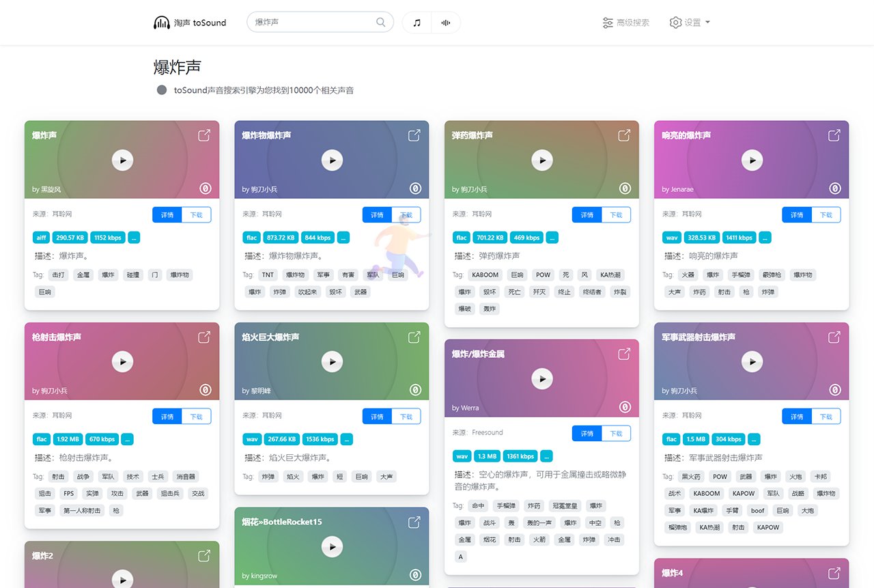Download (下载) the 军事武器射击爆炸声 sound
Viewport: 874px width, 588px height.
point(826,416)
